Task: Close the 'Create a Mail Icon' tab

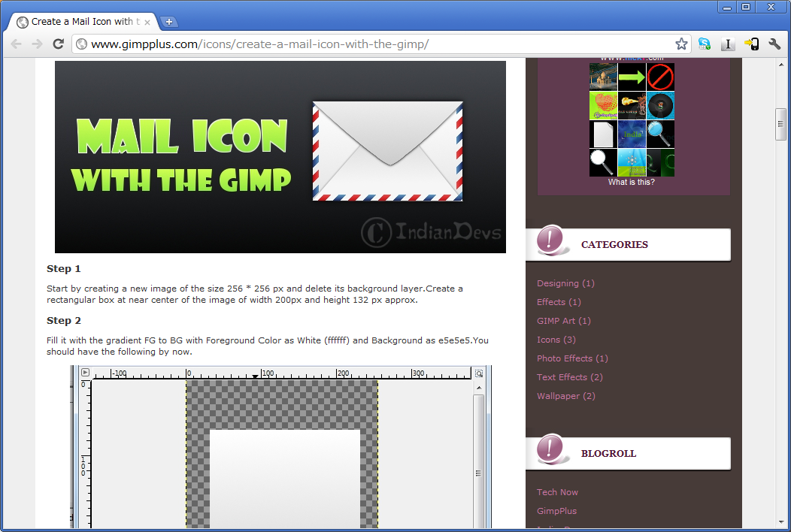Action: [147, 23]
